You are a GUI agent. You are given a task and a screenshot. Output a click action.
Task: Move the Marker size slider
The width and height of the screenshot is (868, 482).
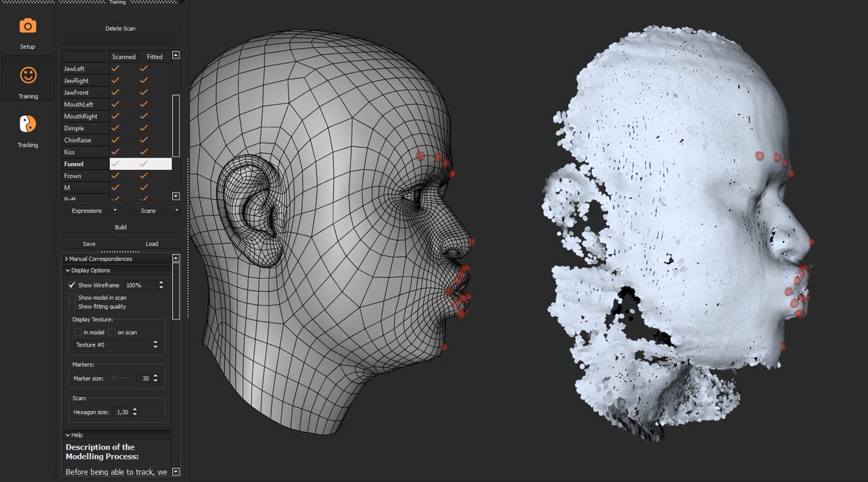121,378
